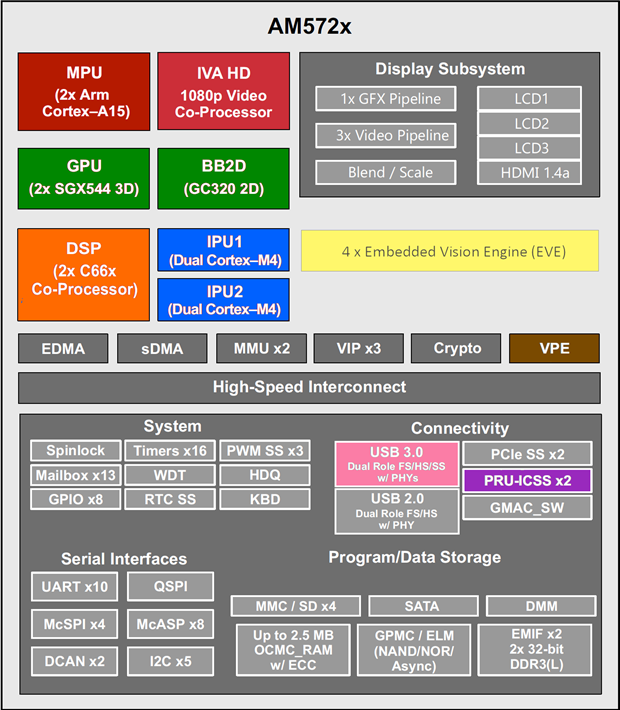Click the Program/Data Storage heading

414,557
